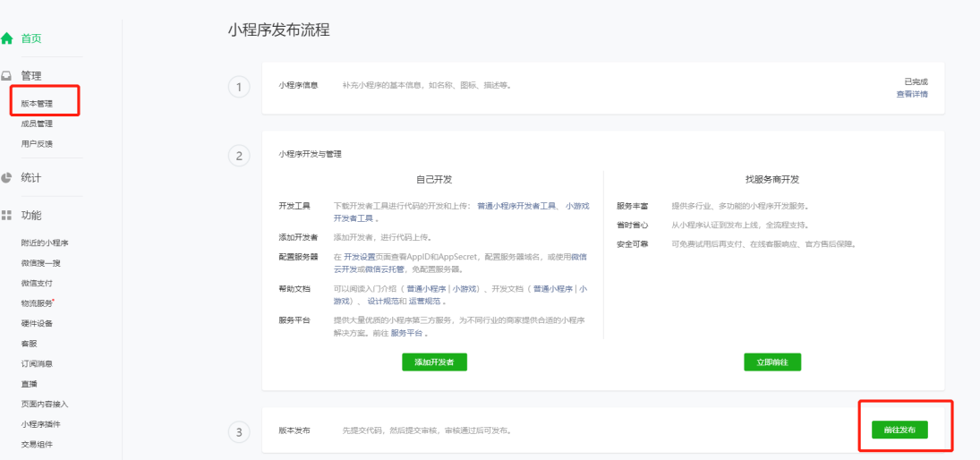This screenshot has height=460, width=980.
Task: Click the 小程序信息 step label
Action: pos(298,85)
